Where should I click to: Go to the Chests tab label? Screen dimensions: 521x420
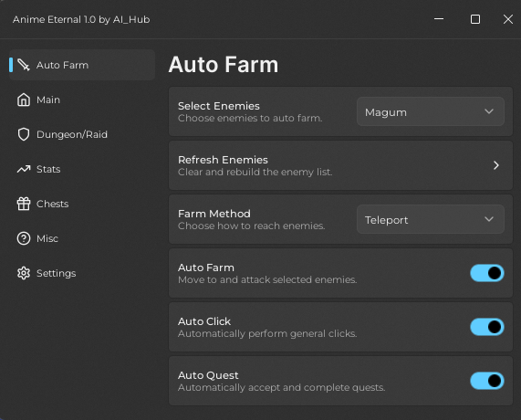53,204
